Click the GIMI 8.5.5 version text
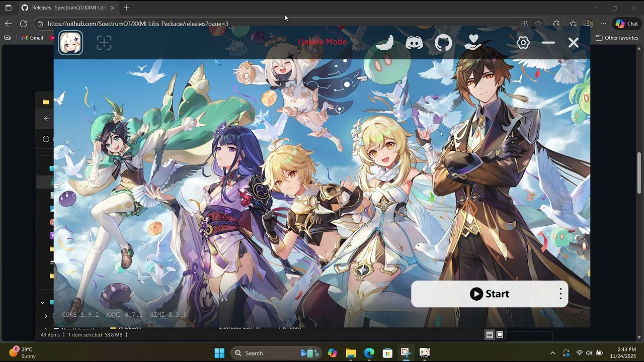 pyautogui.click(x=168, y=315)
